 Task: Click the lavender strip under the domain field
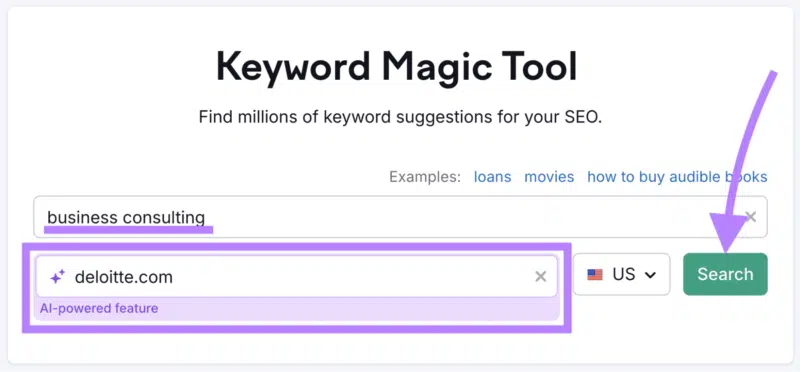[296, 309]
